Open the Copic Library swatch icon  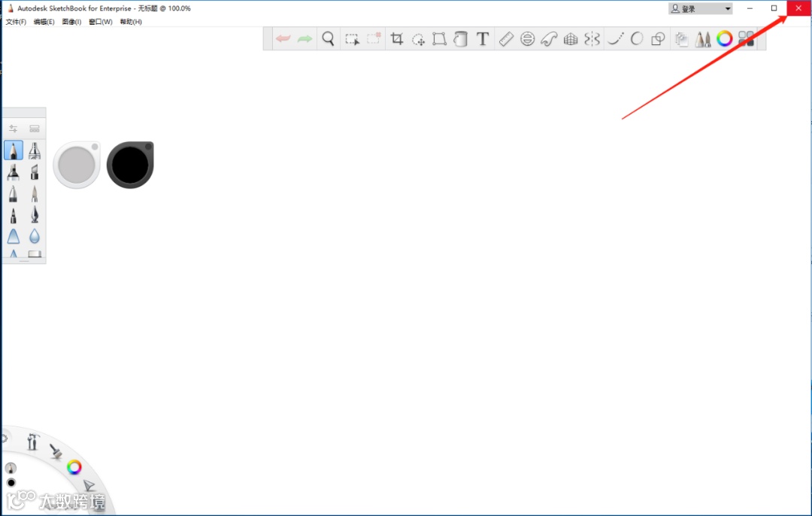coord(747,39)
